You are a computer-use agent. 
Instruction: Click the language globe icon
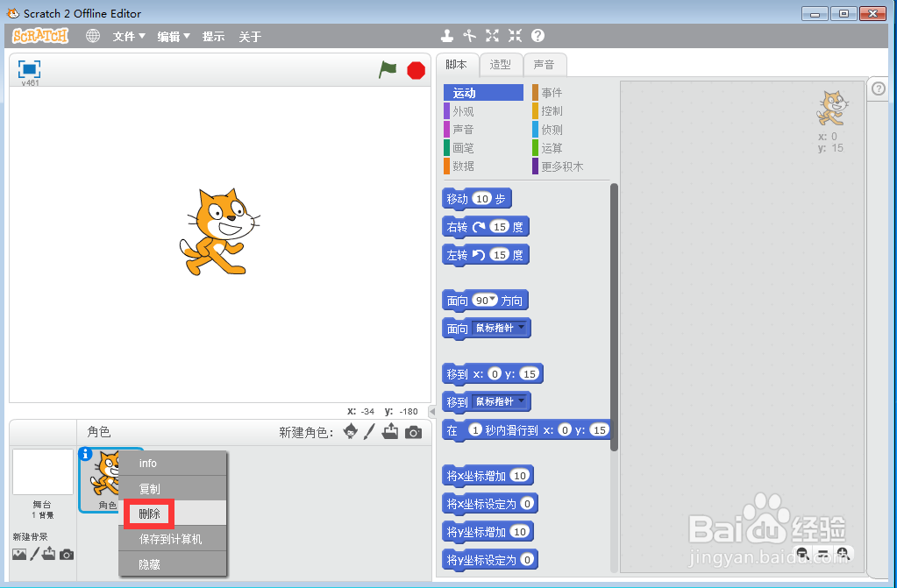pyautogui.click(x=92, y=36)
